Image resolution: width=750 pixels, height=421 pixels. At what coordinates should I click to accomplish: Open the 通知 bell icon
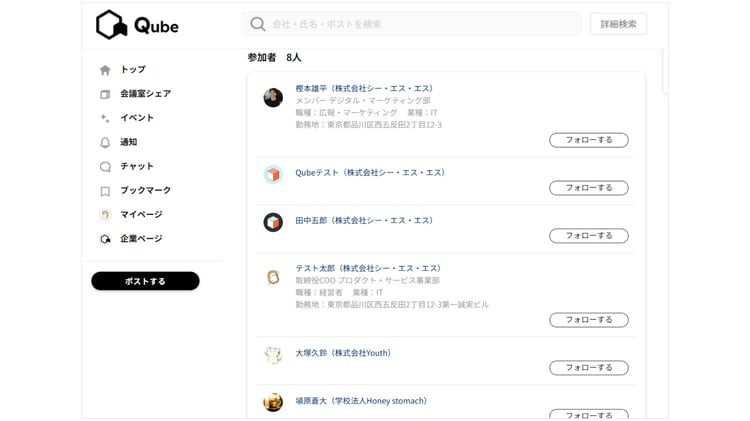(105, 142)
